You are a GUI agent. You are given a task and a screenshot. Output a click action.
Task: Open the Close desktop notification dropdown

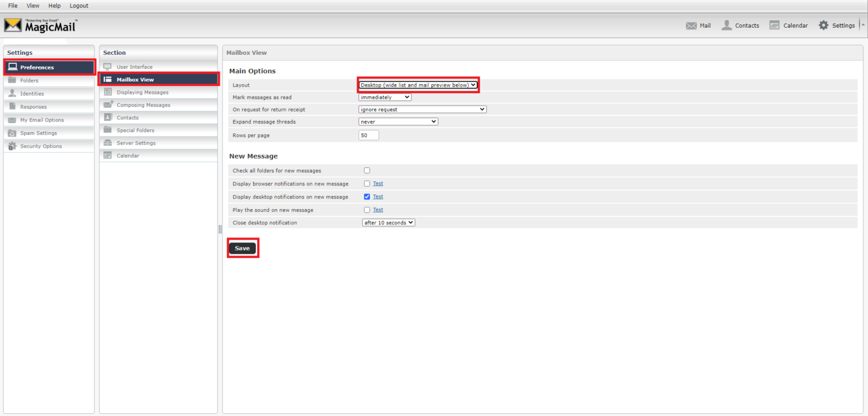coord(388,222)
